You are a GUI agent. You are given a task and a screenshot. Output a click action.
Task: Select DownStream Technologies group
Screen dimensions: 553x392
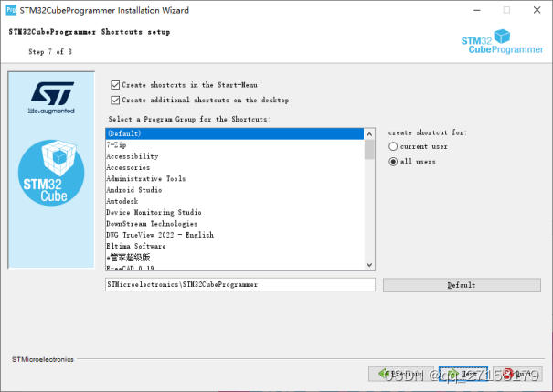(x=235, y=224)
